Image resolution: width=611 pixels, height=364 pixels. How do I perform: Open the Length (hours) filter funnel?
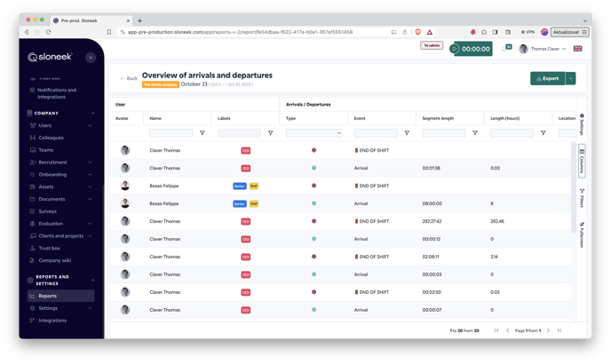(544, 133)
